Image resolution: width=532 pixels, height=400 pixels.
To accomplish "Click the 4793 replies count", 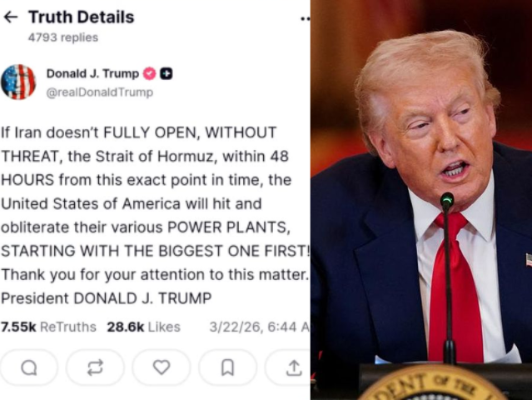I will tap(63, 37).
